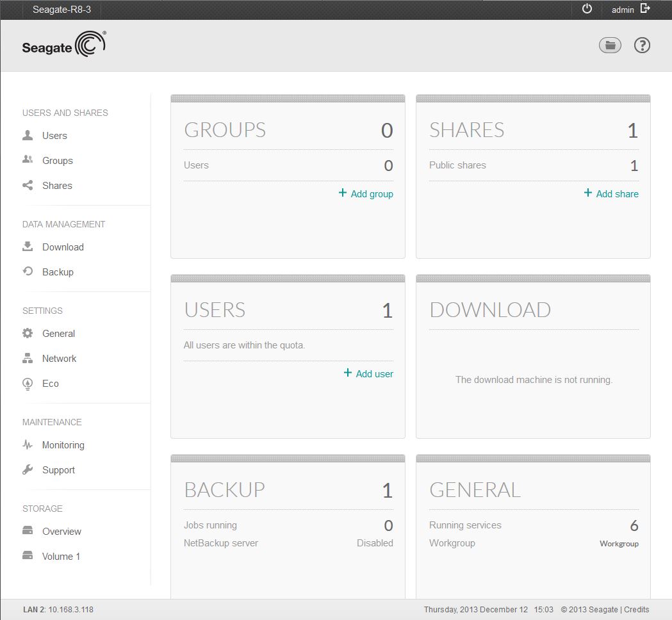The height and width of the screenshot is (620, 672).
Task: Click the SHARES card heading
Action: pos(467,130)
